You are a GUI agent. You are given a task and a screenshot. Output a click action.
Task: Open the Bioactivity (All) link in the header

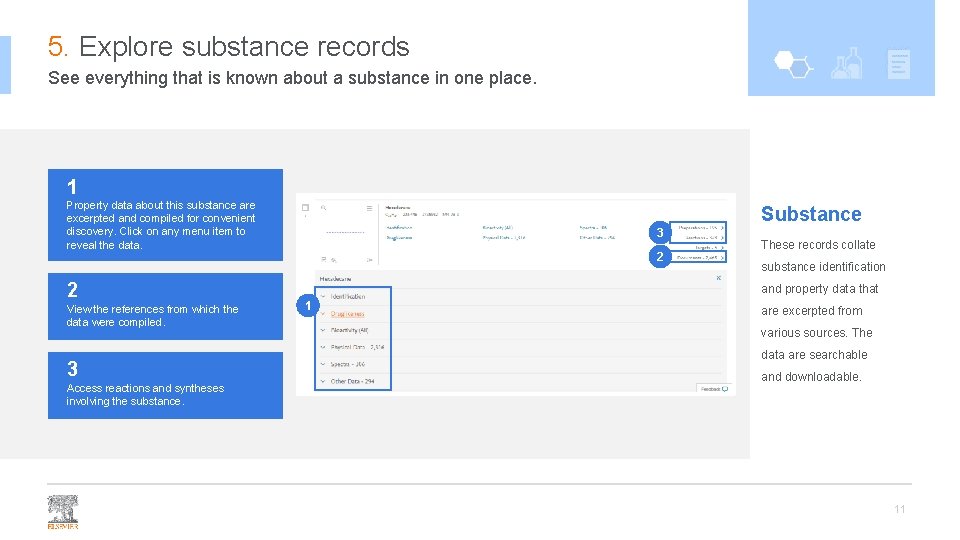pyautogui.click(x=497, y=227)
